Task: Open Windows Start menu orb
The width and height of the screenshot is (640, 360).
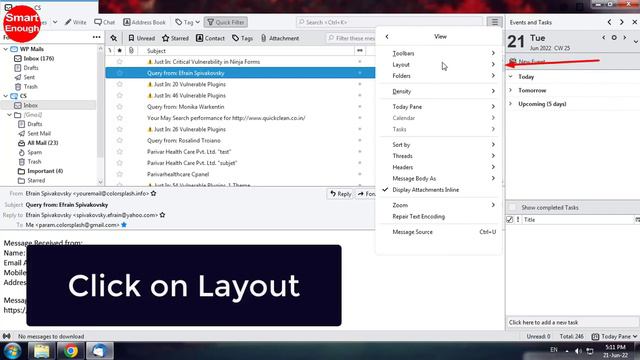Action: [x=12, y=351]
